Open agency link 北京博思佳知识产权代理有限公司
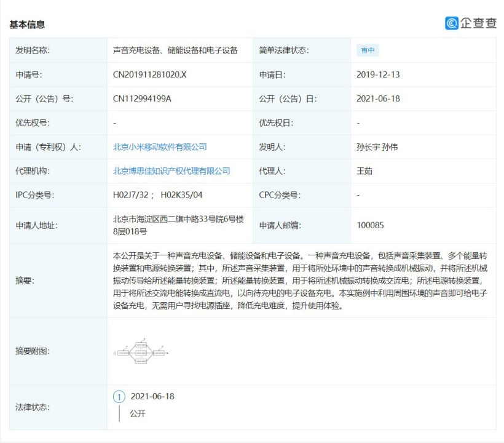504x443 pixels. click(171, 171)
